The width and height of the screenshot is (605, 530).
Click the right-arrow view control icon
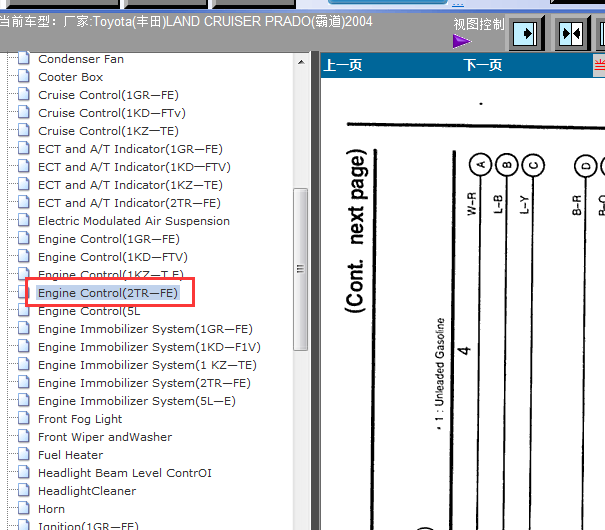pyautogui.click(x=526, y=34)
